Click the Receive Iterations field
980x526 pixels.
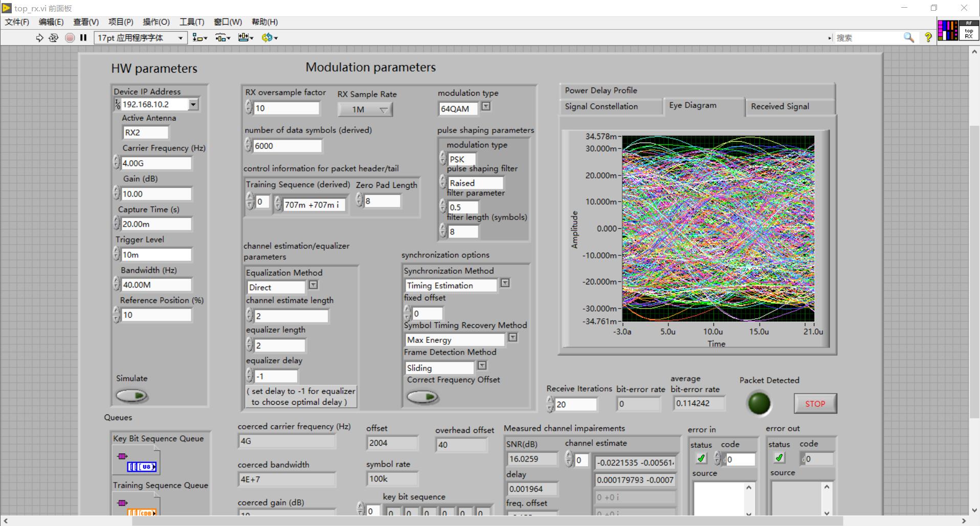tap(575, 404)
